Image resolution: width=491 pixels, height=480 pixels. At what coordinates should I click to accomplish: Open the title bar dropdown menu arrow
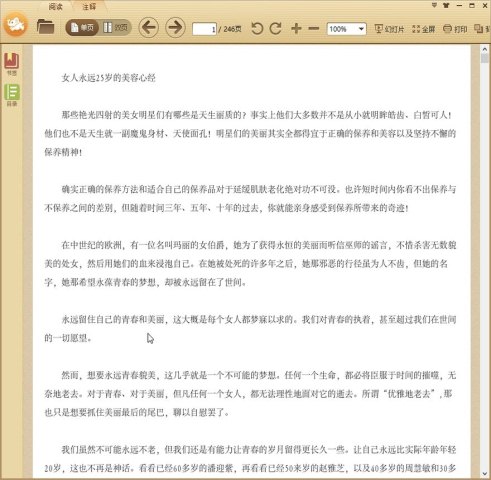[434, 5]
